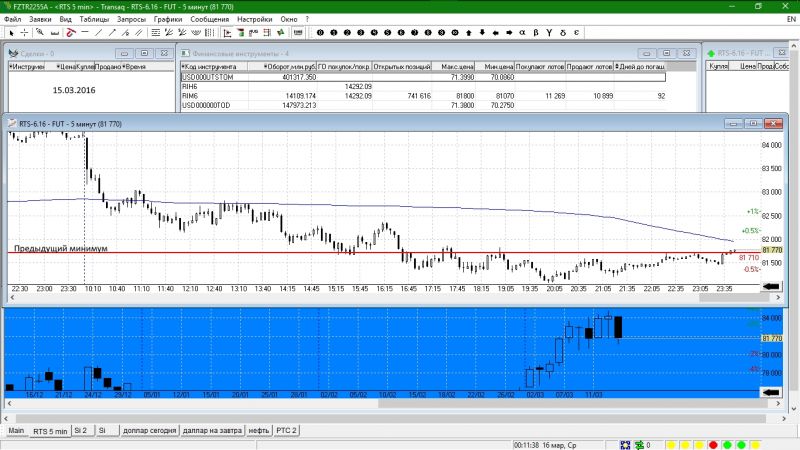Click the Оборот, млн руб column header

tap(283, 66)
